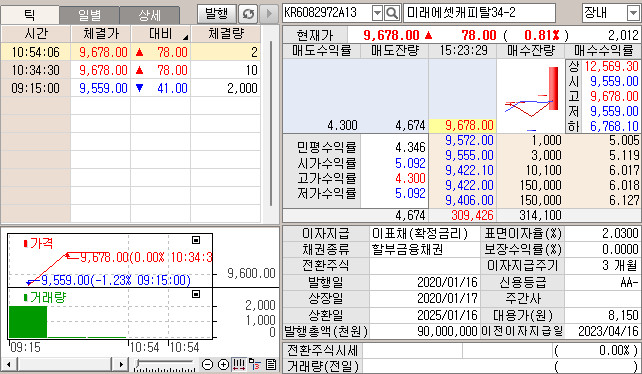Viewport: 642px width, 374px height.
Task: Click the 매수수익률 column header
Action: click(603, 51)
